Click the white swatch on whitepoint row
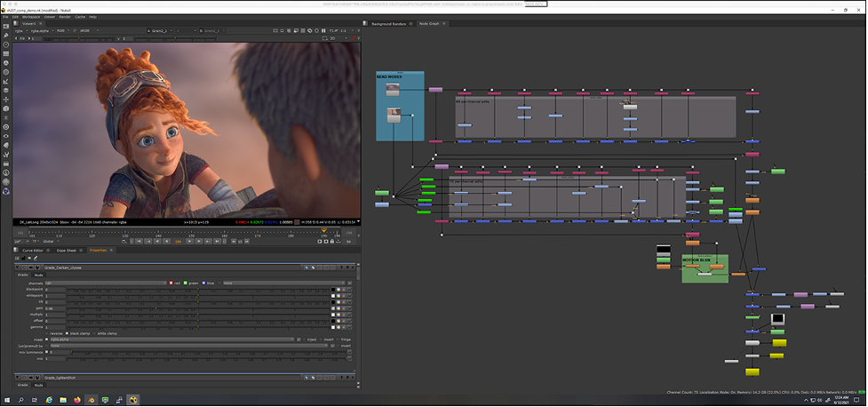Image resolution: width=868 pixels, height=407 pixels. (333, 296)
